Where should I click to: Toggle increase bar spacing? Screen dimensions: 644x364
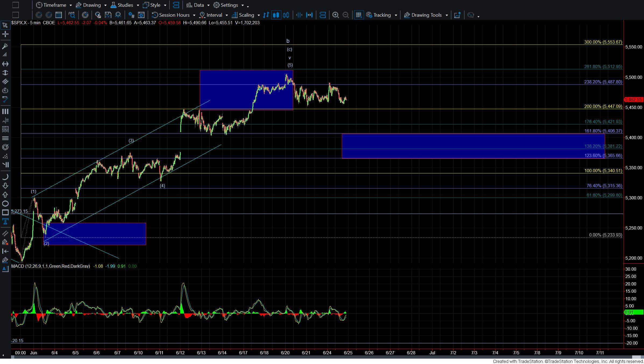click(309, 15)
